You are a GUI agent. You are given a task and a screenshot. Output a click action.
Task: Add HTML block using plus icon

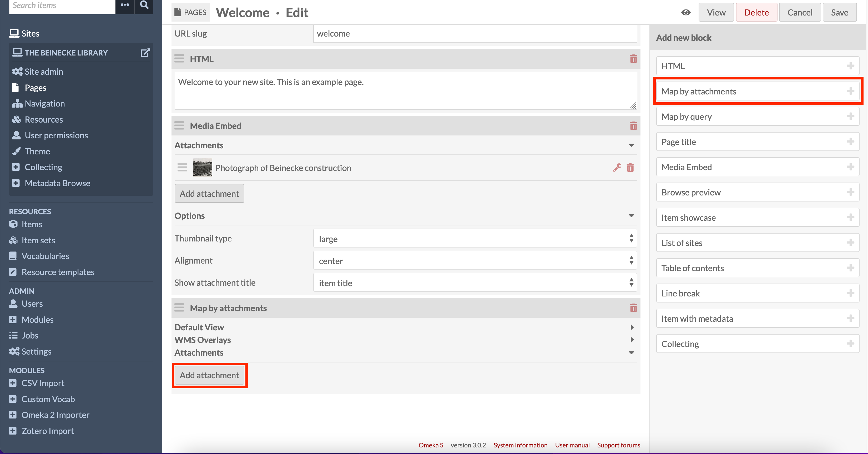pos(850,66)
